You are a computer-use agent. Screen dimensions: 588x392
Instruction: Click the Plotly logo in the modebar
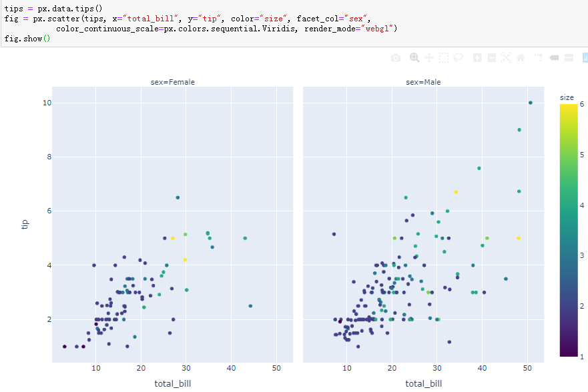point(585,58)
